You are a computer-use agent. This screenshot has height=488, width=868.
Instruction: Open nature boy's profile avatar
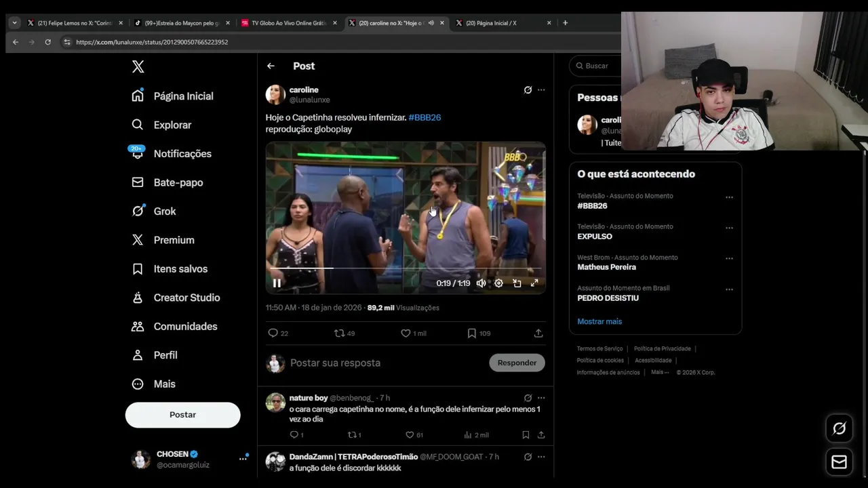point(275,403)
